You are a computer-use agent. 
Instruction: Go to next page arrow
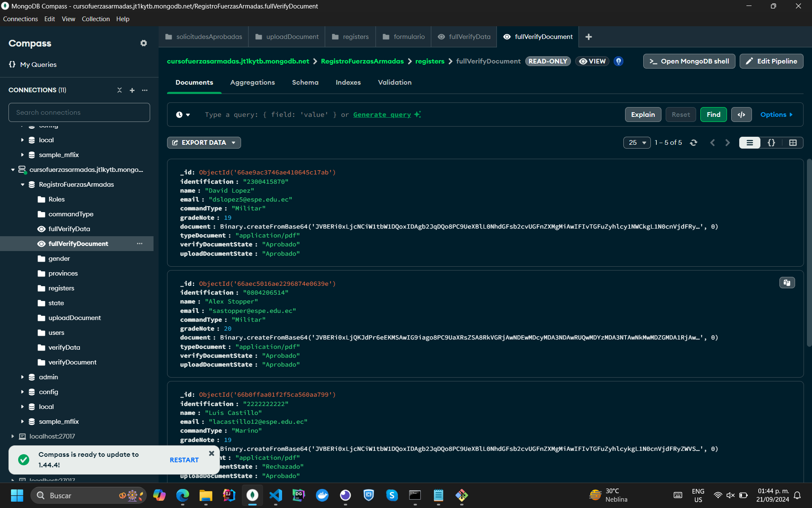click(727, 143)
